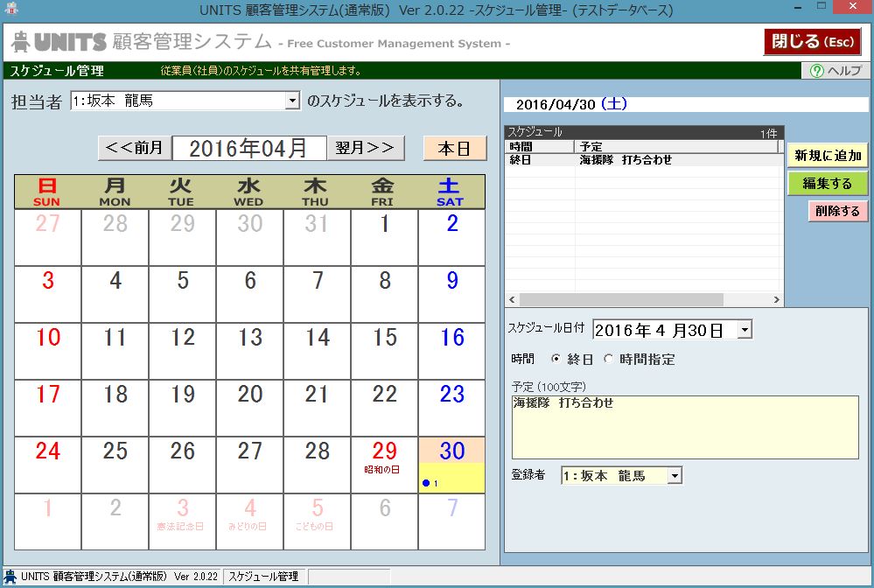Click the app icon in title bar

point(11,9)
